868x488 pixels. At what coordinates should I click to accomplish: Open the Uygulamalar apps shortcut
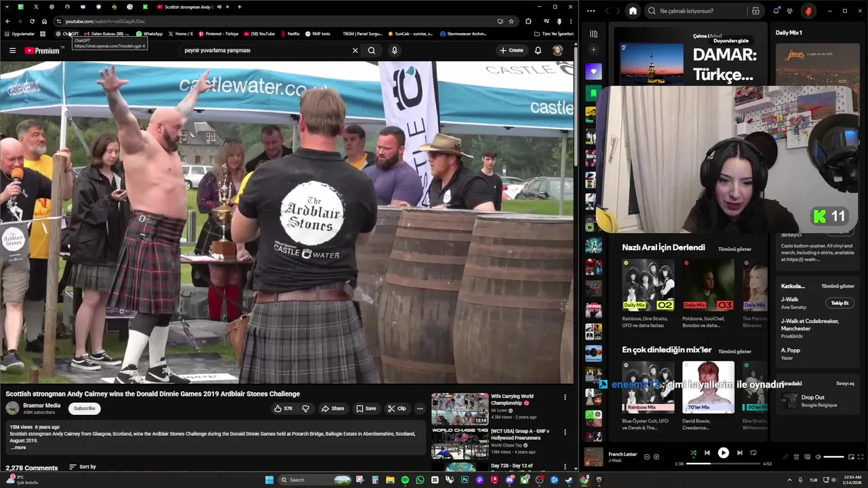[x=20, y=34]
